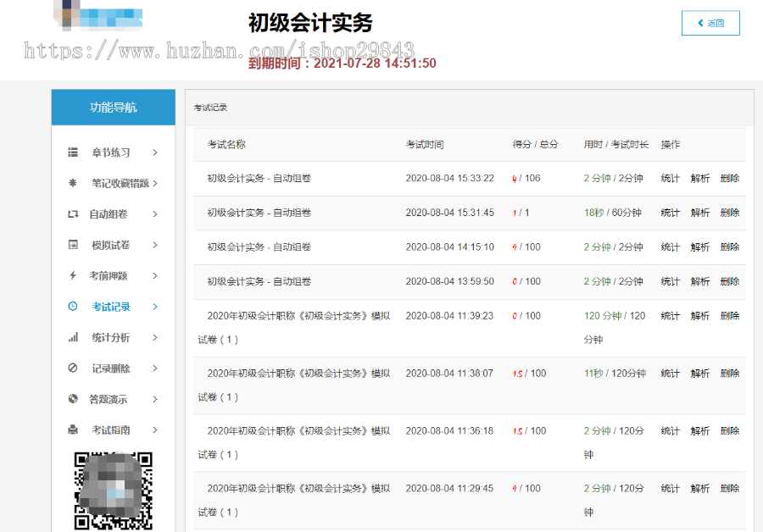This screenshot has height=532, width=763.
Task: Click the globe icon beside 答题演示
Action: 73,399
